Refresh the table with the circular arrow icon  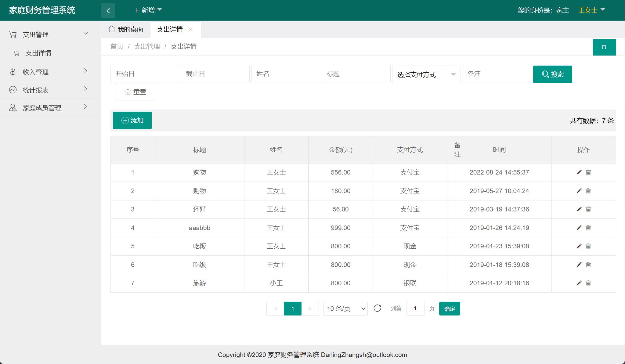click(378, 308)
